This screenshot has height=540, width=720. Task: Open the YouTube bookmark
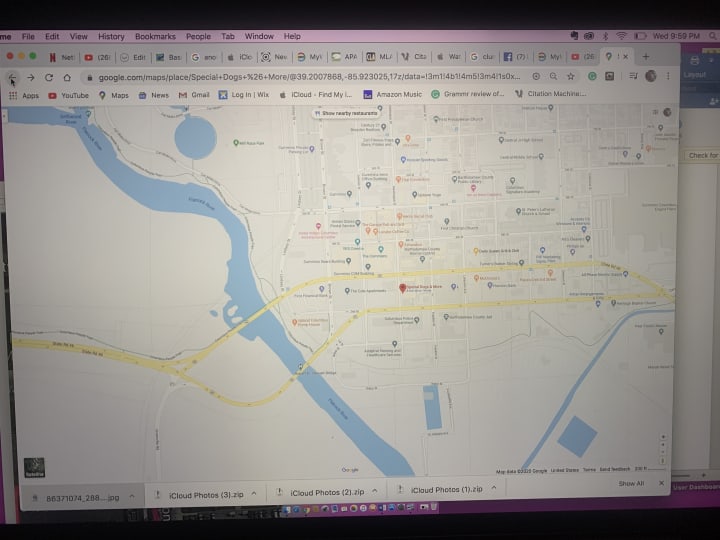[69, 96]
